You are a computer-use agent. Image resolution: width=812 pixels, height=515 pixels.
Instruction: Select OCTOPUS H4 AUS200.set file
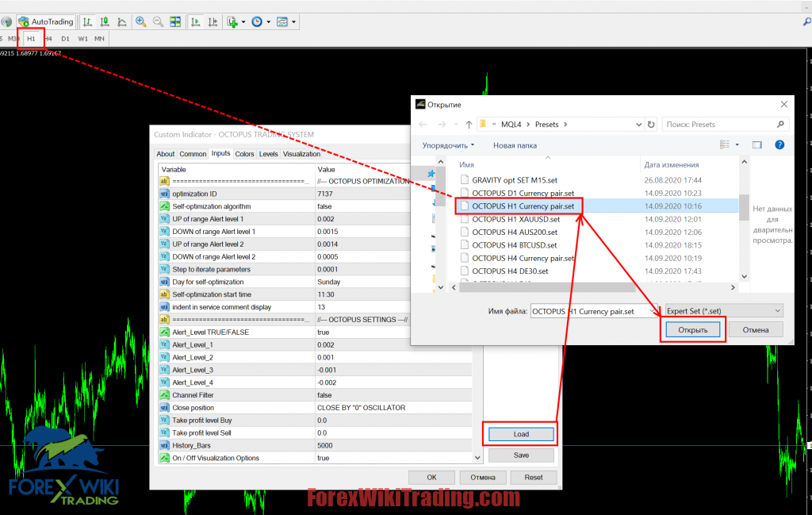pos(514,233)
